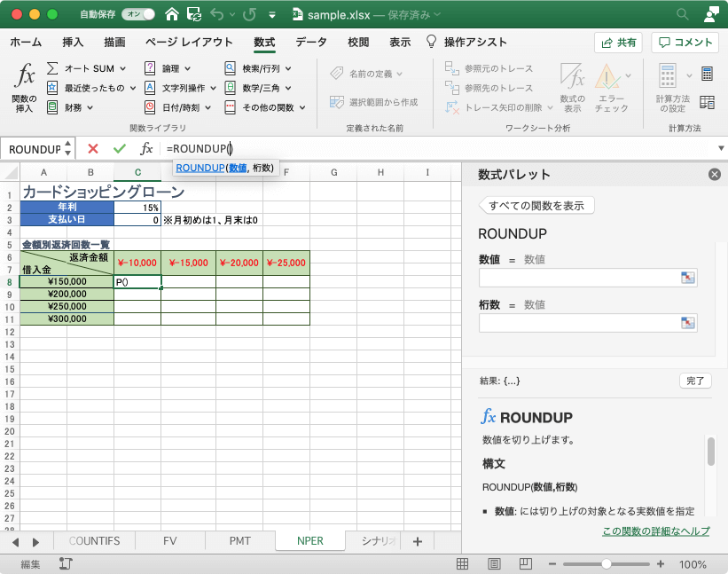Open the その他の関数 more functions icon

[x=230, y=107]
